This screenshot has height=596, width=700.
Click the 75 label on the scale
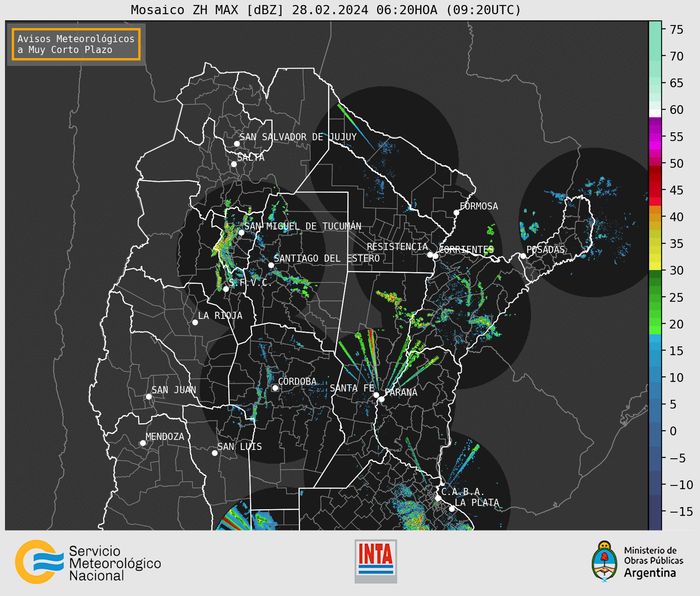(x=677, y=30)
